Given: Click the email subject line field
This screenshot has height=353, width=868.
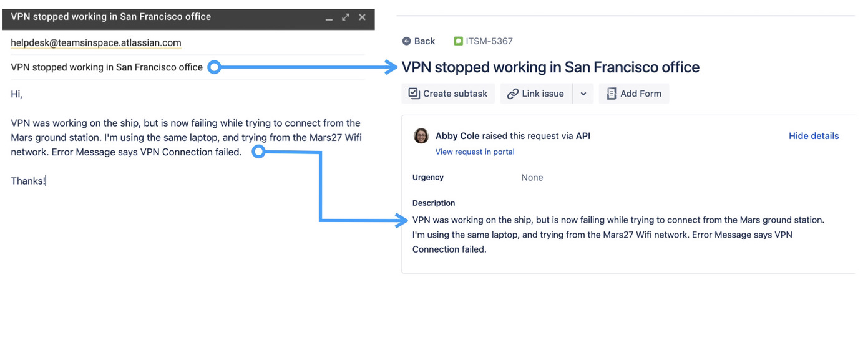Looking at the screenshot, I should (x=107, y=67).
